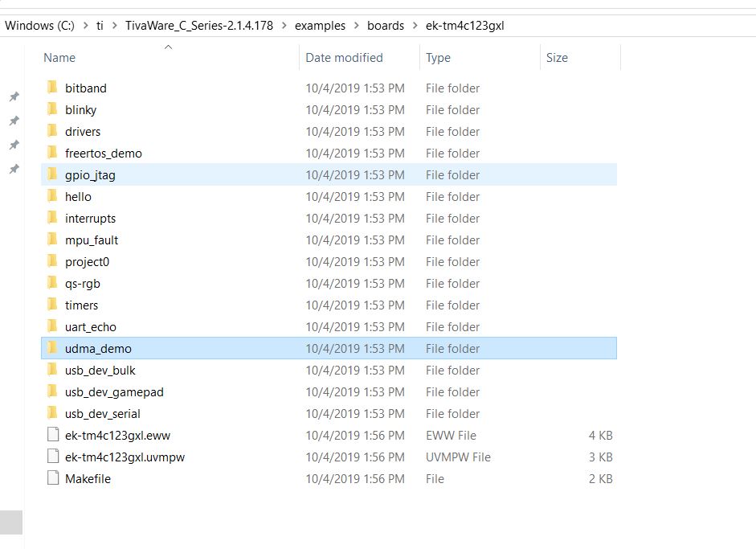
Task: Click the drivers folder icon
Action: pyautogui.click(x=52, y=131)
